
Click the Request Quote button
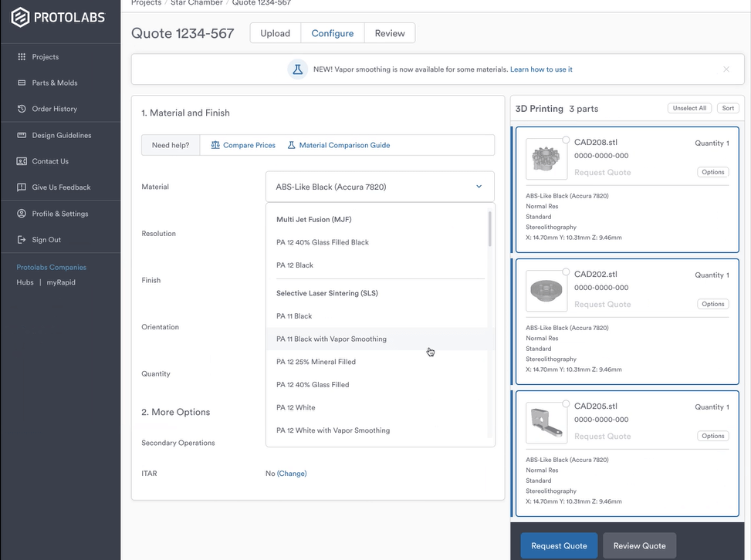pos(559,545)
